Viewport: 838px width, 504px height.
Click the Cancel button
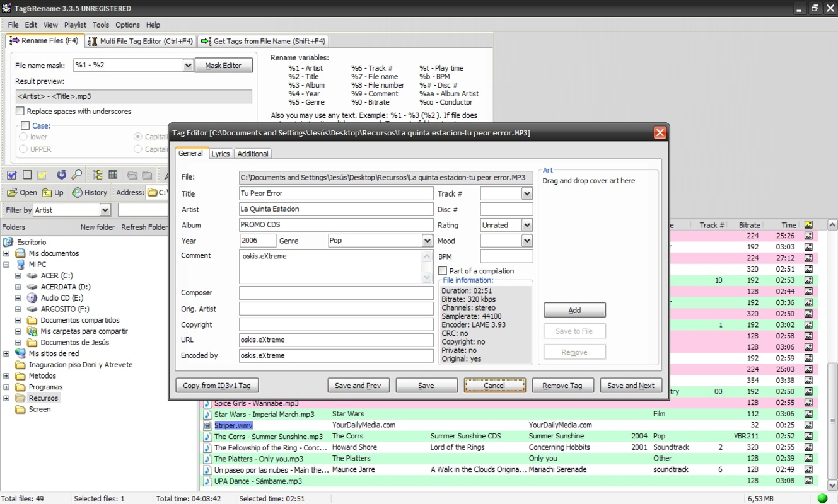coord(494,386)
